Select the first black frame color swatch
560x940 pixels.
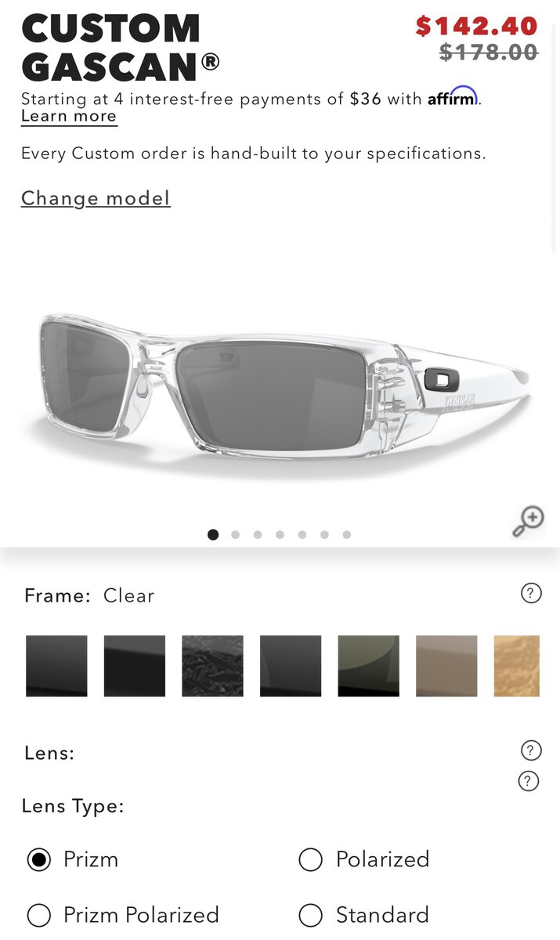pyautogui.click(x=56, y=666)
